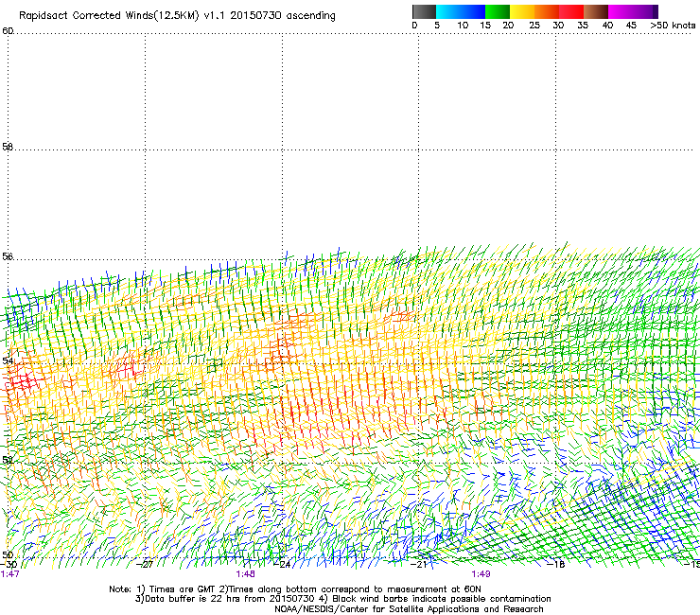Screen dimensions: 700x615
Task: Click the brown 35-40 knots color segment
Action: pos(596,11)
